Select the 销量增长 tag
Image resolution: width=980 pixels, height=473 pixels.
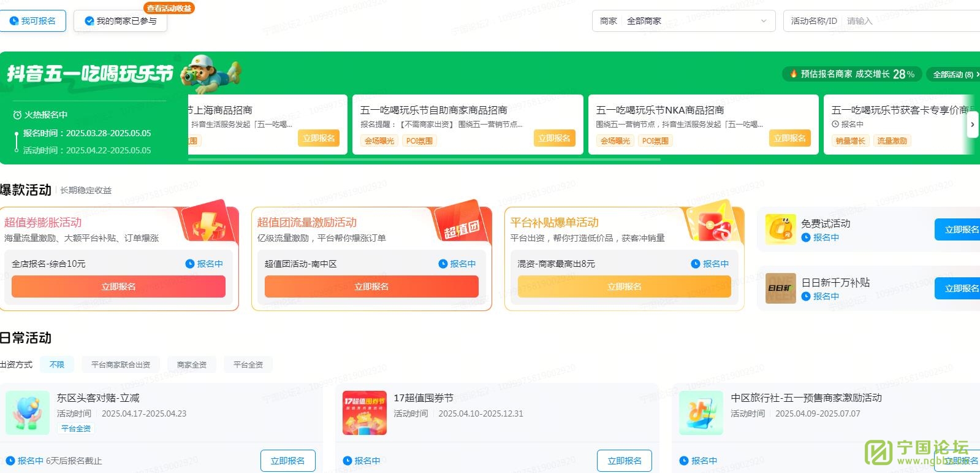pyautogui.click(x=850, y=140)
